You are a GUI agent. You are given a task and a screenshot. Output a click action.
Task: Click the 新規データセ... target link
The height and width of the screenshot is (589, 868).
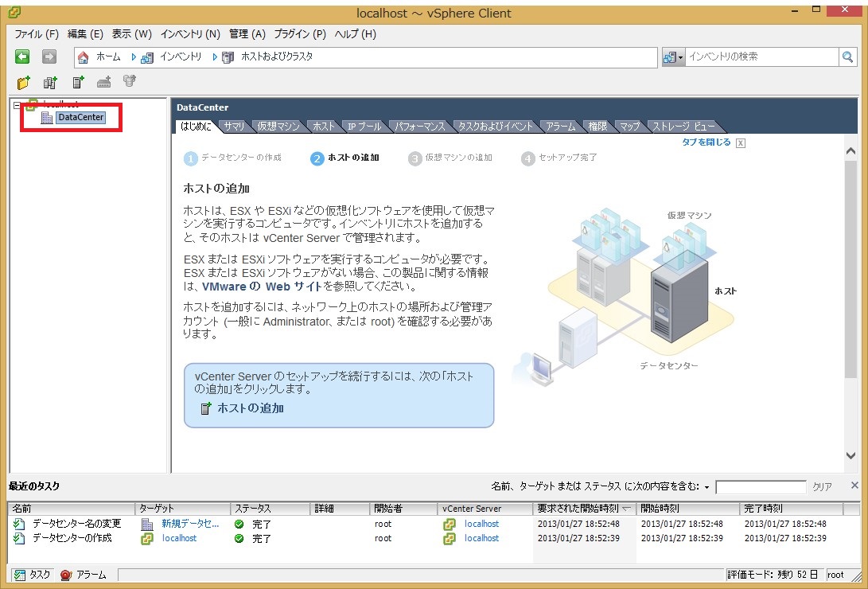coord(190,524)
